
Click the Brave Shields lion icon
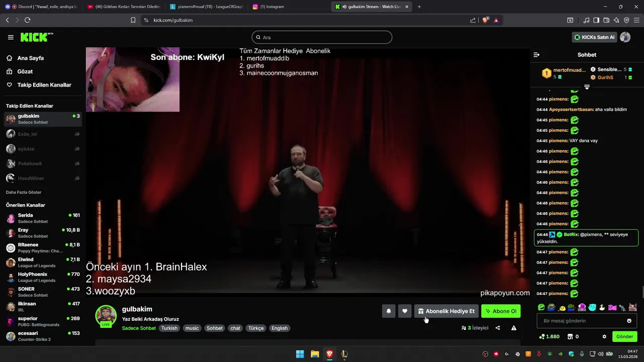[x=486, y=20]
